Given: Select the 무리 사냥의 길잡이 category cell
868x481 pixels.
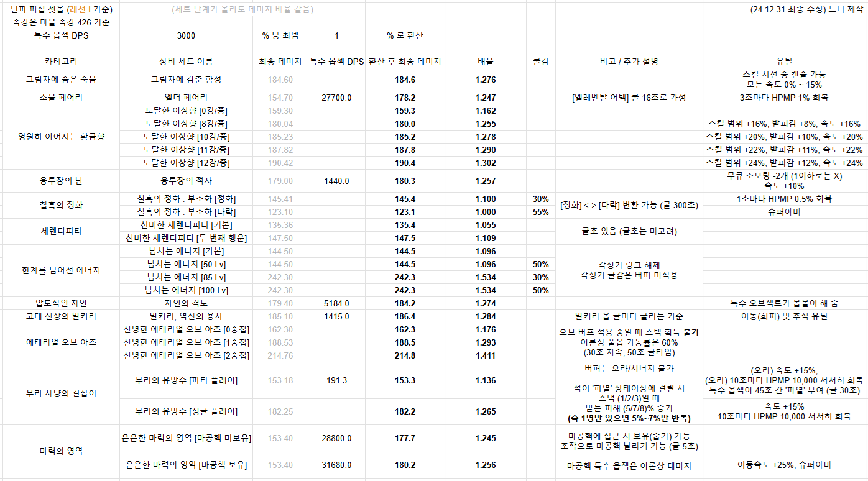Looking at the screenshot, I should coord(61,393).
